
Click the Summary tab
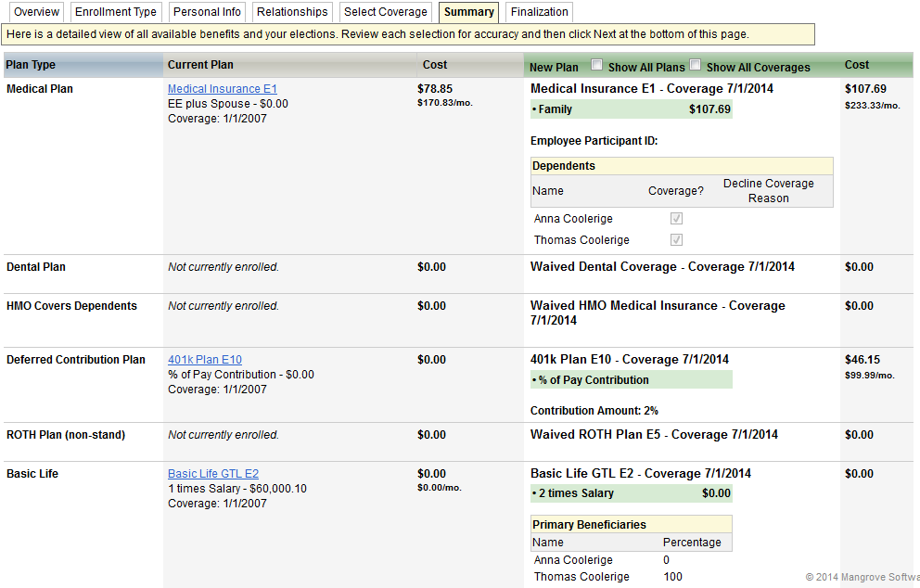tap(468, 12)
